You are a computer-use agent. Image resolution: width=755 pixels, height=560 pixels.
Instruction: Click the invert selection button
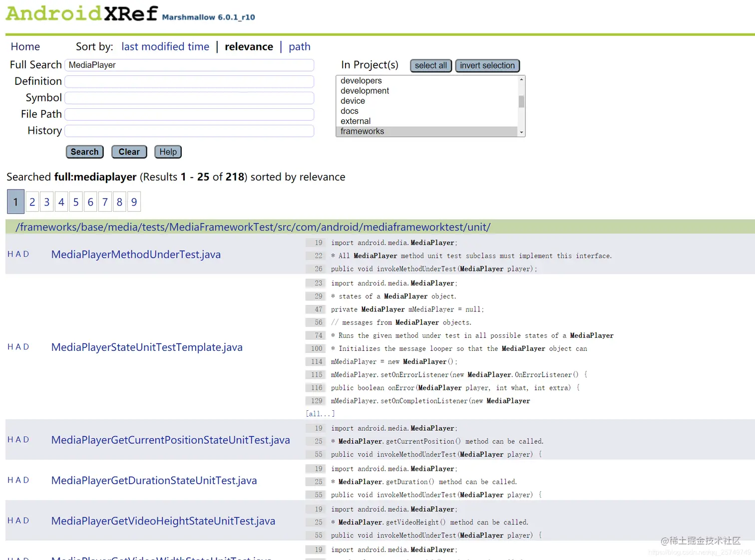[487, 65]
